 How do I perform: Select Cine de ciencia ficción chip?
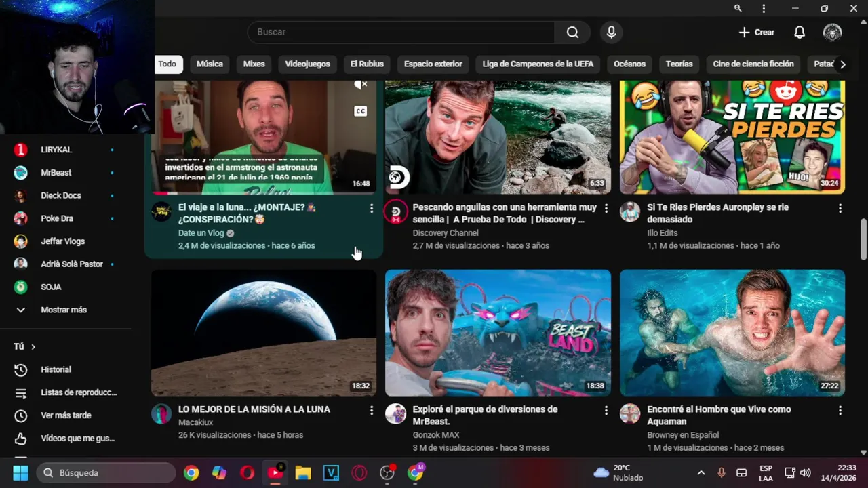coord(753,64)
